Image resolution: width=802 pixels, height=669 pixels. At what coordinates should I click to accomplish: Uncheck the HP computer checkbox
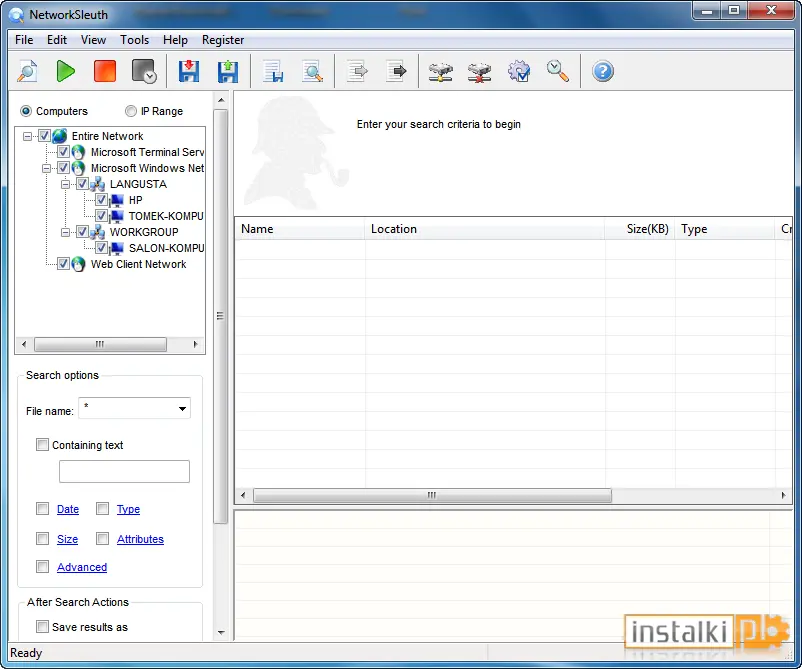click(101, 200)
